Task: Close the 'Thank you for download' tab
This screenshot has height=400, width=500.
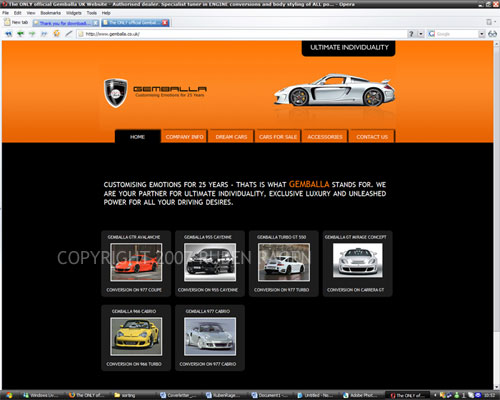Action: click(95, 23)
